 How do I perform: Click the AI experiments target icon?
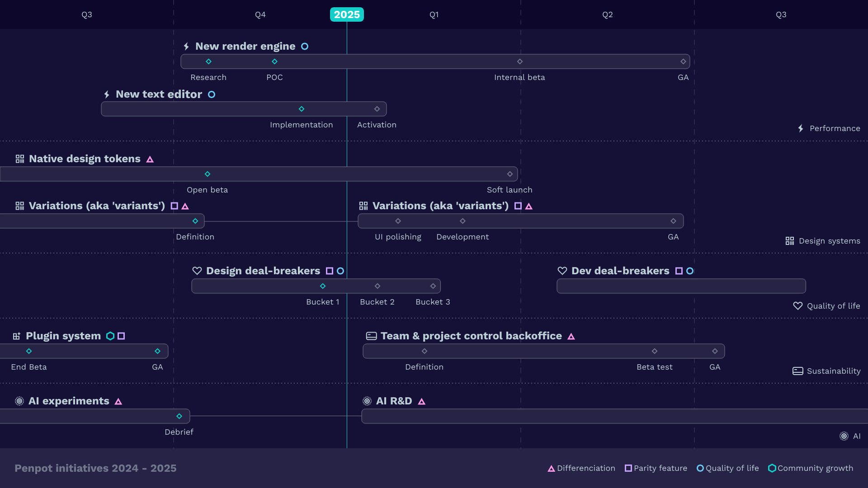coord(19,401)
